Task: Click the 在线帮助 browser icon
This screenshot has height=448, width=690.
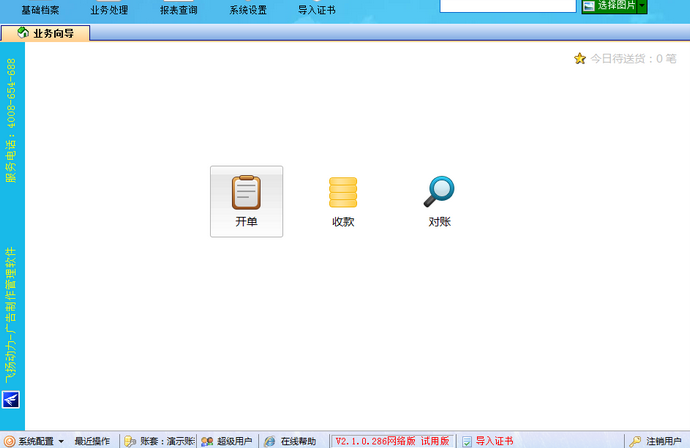Action: point(270,441)
